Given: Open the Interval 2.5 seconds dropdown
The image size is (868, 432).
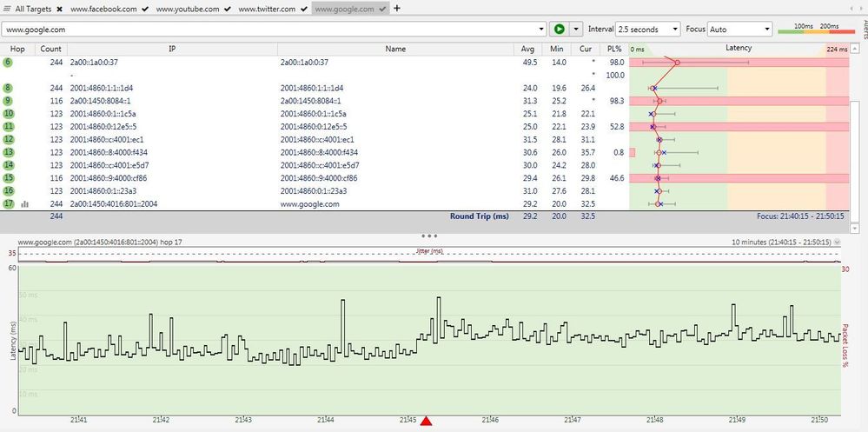Looking at the screenshot, I should coord(647,29).
